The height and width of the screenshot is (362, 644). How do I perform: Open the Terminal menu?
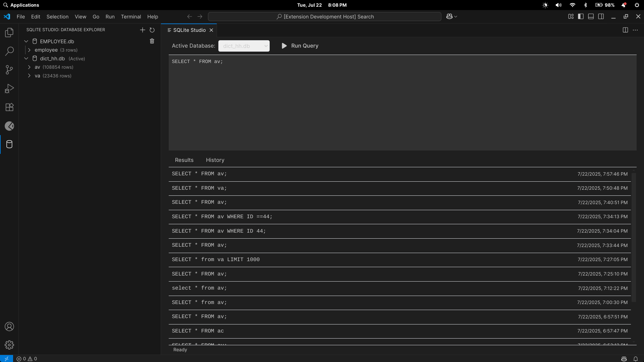click(x=131, y=17)
